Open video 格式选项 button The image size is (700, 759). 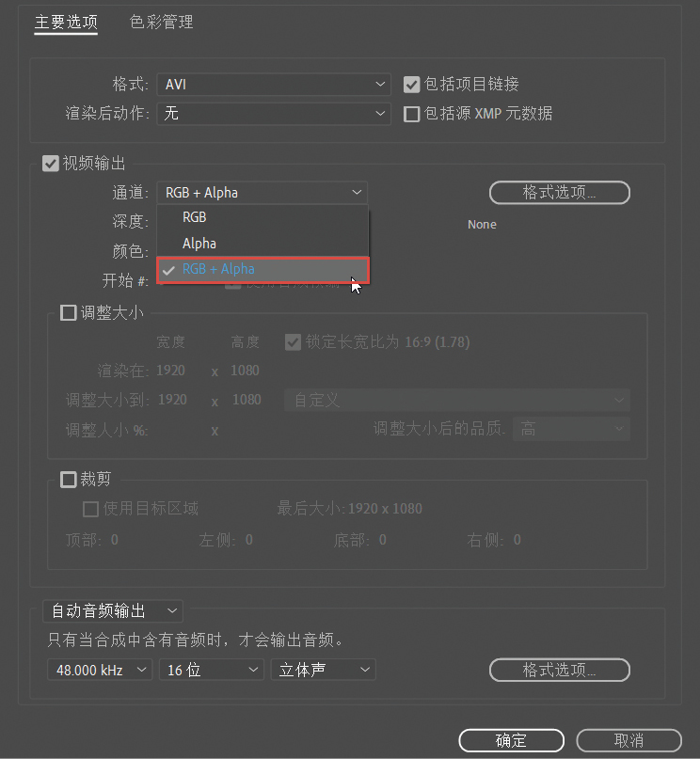click(x=560, y=193)
